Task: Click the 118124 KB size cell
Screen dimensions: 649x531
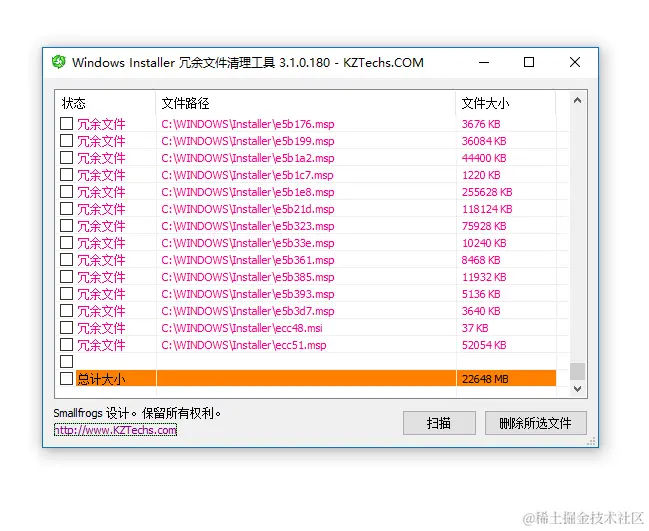Action: (x=487, y=209)
